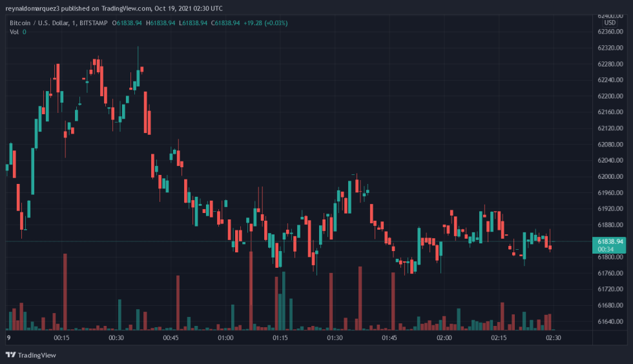
Task: Click the +19.28 (+0.03%) change value
Action: 265,23
